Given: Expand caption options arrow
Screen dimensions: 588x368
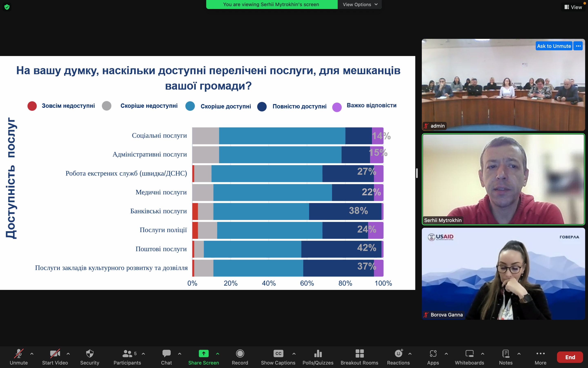Looking at the screenshot, I should coord(294,354).
